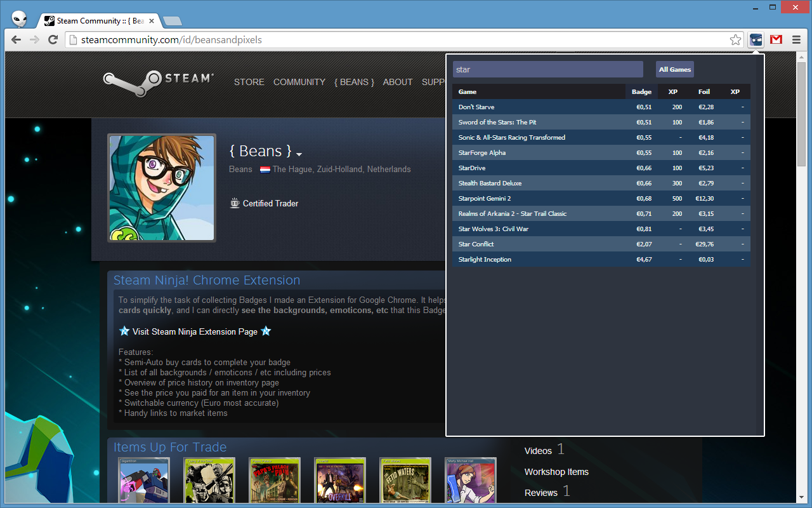
Task: Select the Don't Starve game row
Action: pyautogui.click(x=476, y=107)
